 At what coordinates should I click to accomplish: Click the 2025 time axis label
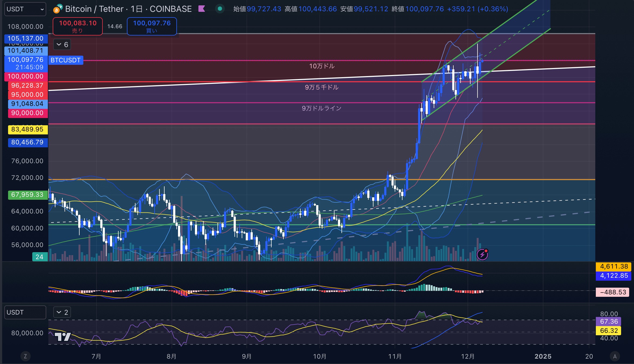click(x=543, y=356)
